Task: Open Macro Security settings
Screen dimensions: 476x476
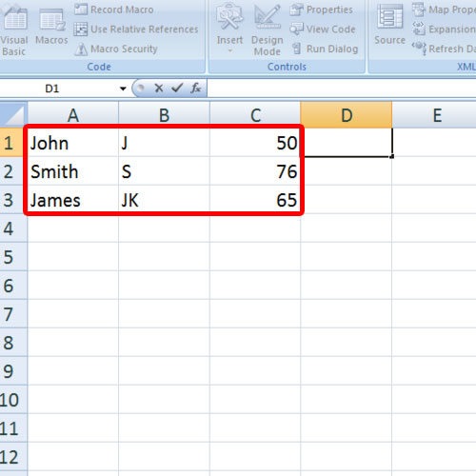Action: [x=116, y=50]
